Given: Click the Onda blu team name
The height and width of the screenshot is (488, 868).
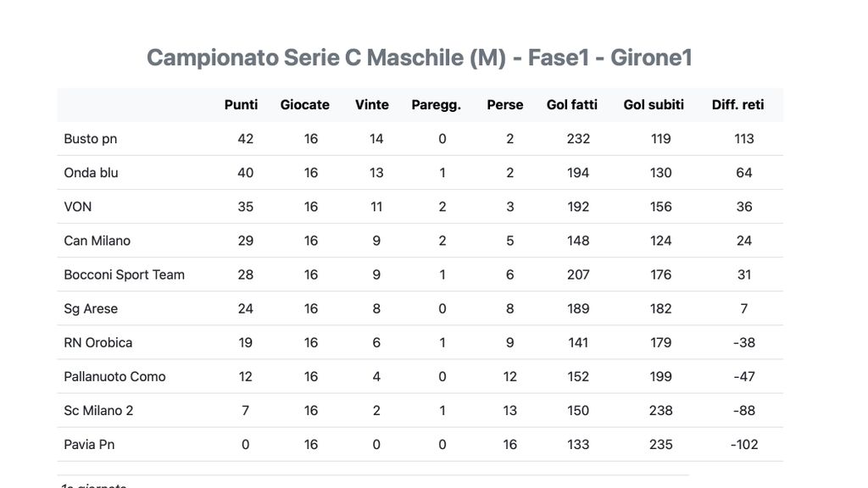Looking at the screenshot, I should [92, 173].
